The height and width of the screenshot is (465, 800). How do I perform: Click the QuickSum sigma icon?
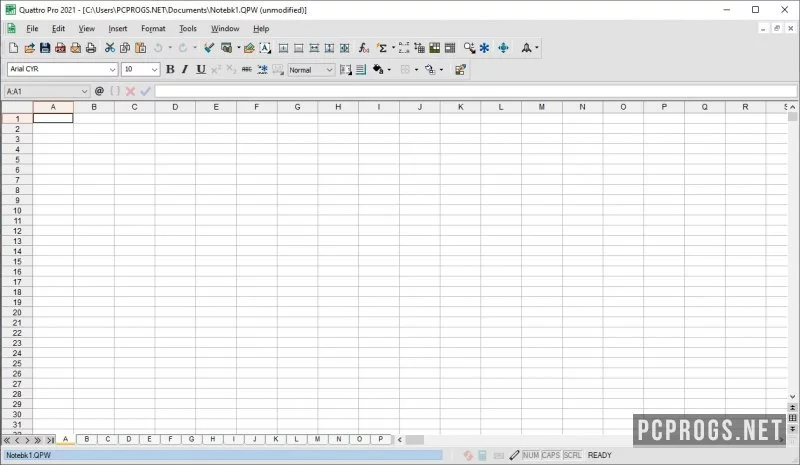382,48
